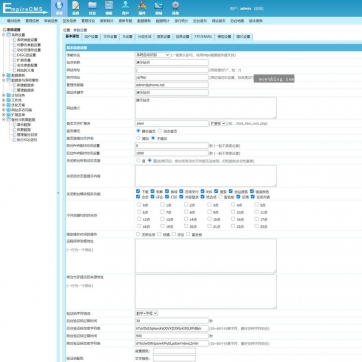Click 版本更新 in the quick menu bar
The image size is (362, 362).
(256, 21)
